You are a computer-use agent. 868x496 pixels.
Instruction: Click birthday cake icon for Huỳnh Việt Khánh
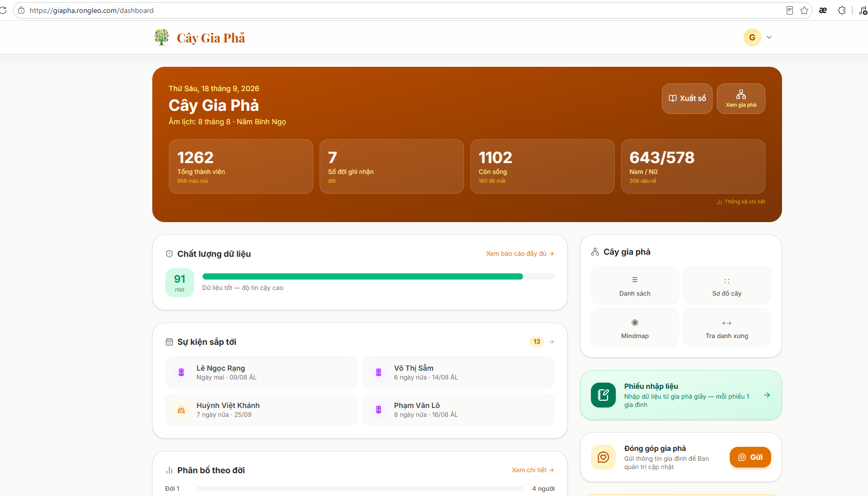point(181,410)
